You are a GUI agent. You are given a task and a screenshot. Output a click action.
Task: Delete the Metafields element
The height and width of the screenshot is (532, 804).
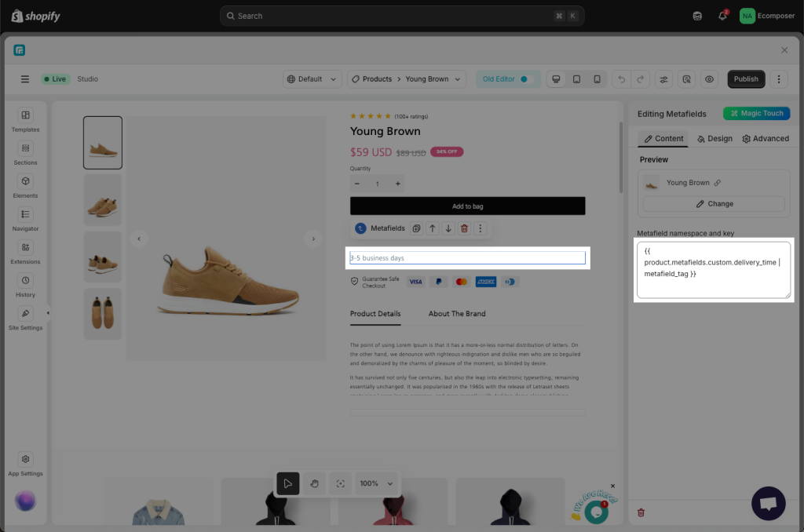(x=464, y=228)
